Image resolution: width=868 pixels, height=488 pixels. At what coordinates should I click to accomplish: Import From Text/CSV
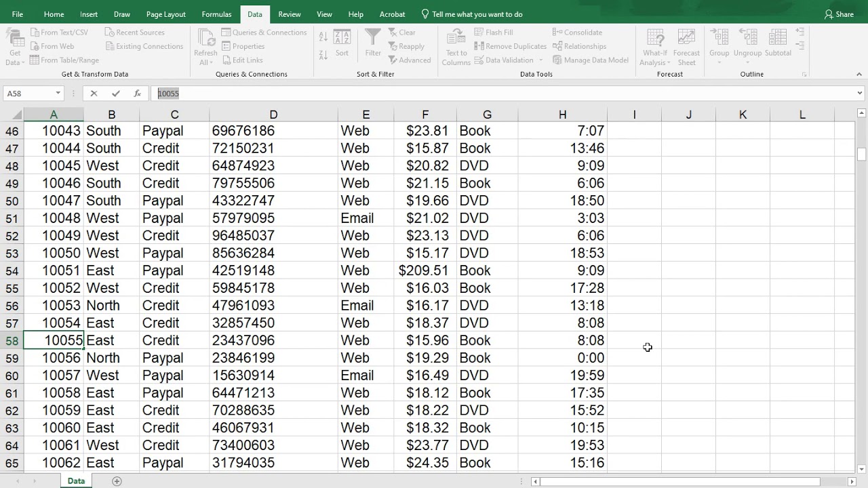point(59,33)
